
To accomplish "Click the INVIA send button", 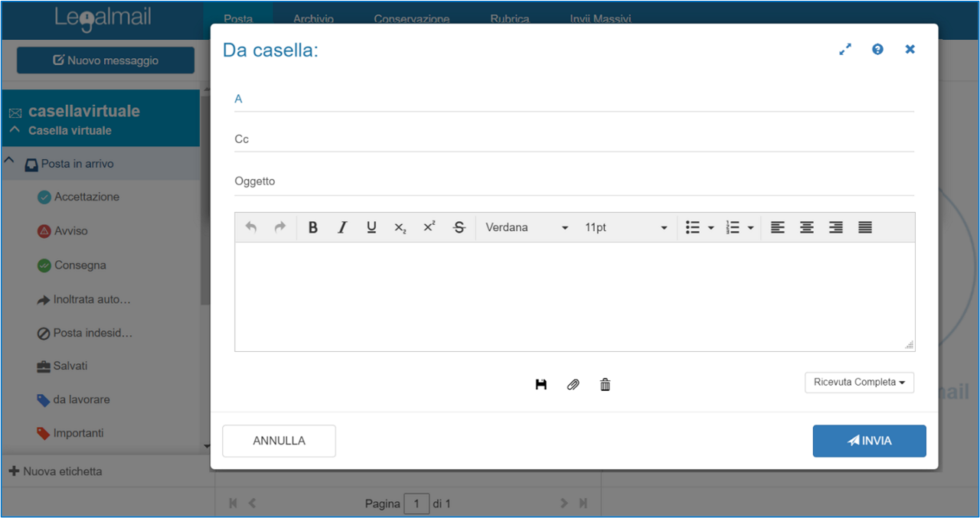I will pyautogui.click(x=869, y=441).
